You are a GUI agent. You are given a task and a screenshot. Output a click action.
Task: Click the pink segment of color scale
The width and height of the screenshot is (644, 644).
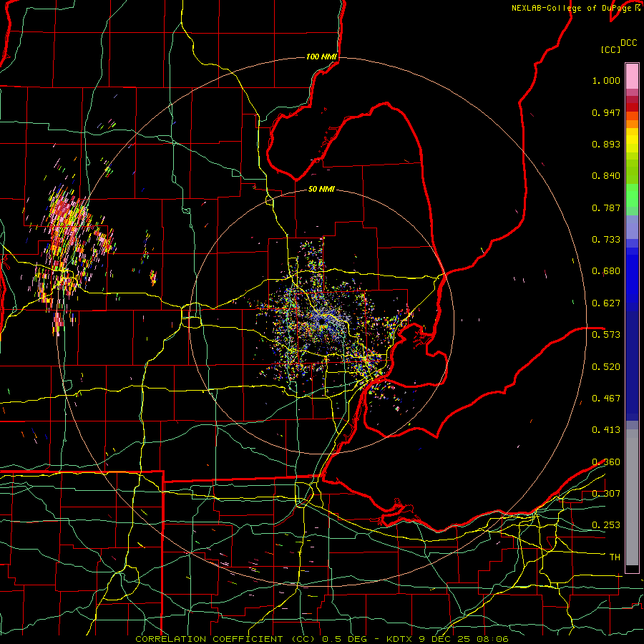(632, 76)
